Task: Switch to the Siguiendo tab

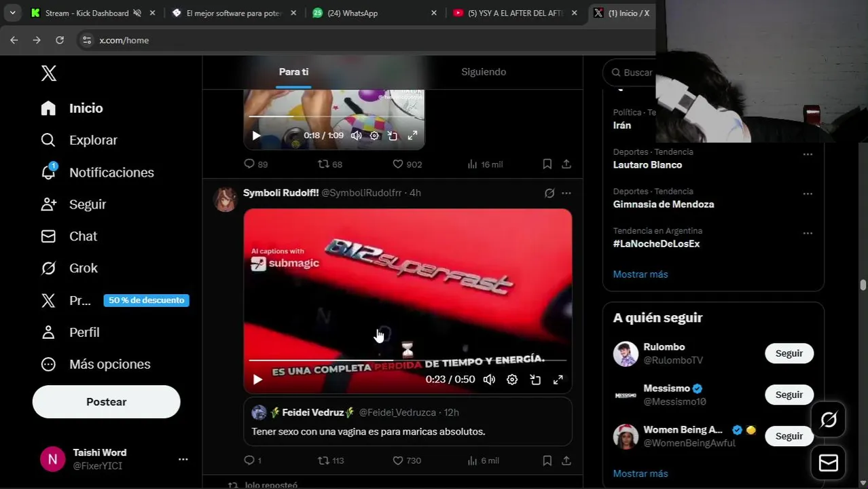Action: (484, 72)
